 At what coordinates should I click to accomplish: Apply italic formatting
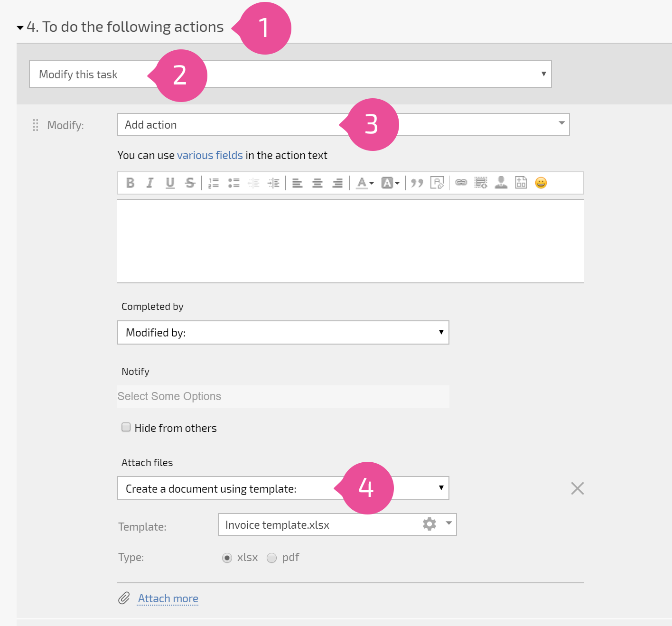pyautogui.click(x=150, y=183)
